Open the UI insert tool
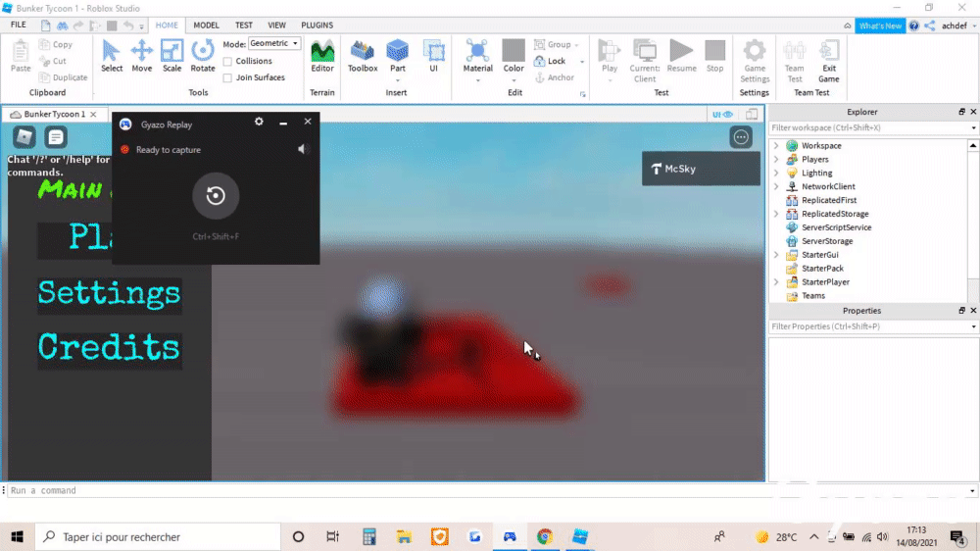 [434, 56]
